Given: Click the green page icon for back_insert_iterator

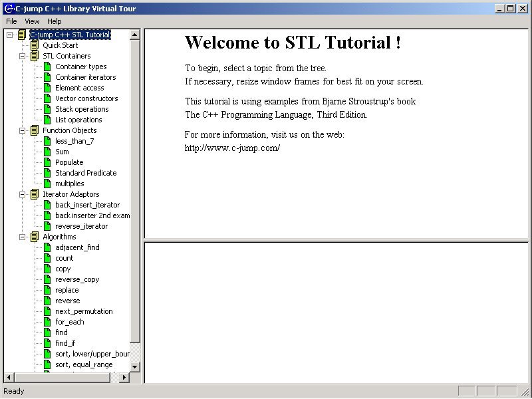Looking at the screenshot, I should point(47,205).
